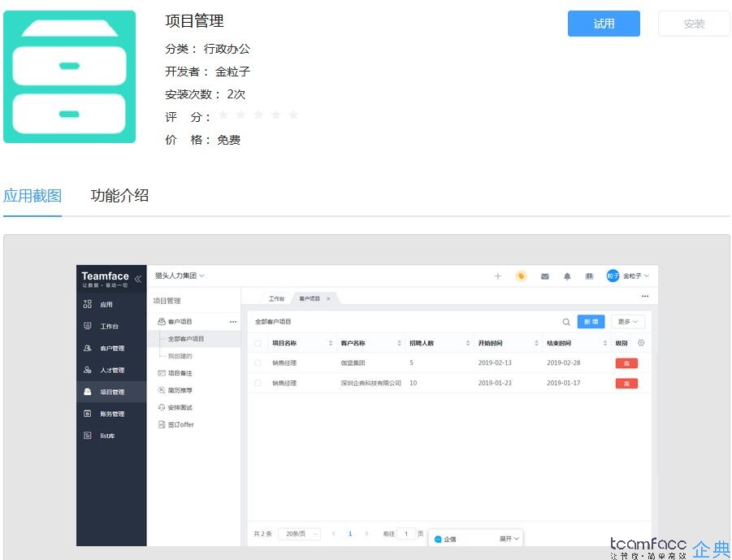
Task: Click the red 高 tag in the 2019-01-23 row
Action: pyautogui.click(x=626, y=384)
